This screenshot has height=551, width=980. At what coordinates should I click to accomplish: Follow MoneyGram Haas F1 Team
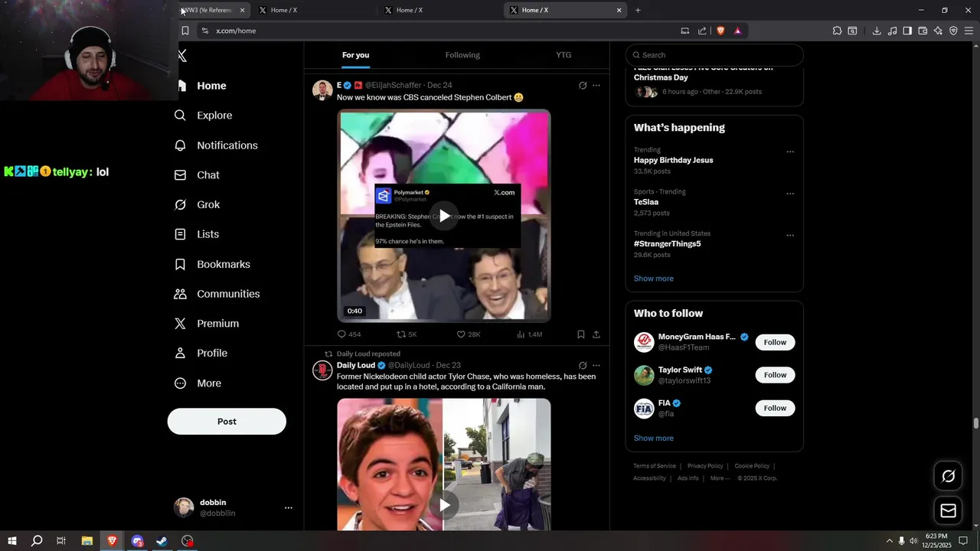(775, 342)
